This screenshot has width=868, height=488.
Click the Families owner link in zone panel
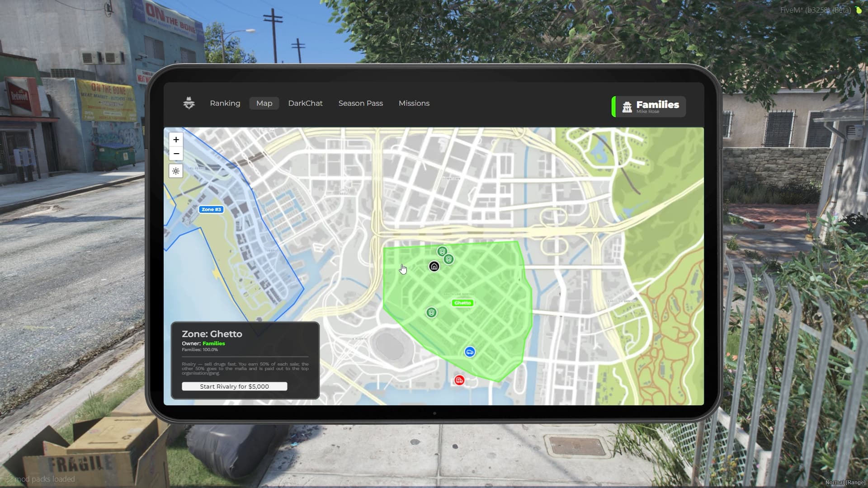click(214, 343)
